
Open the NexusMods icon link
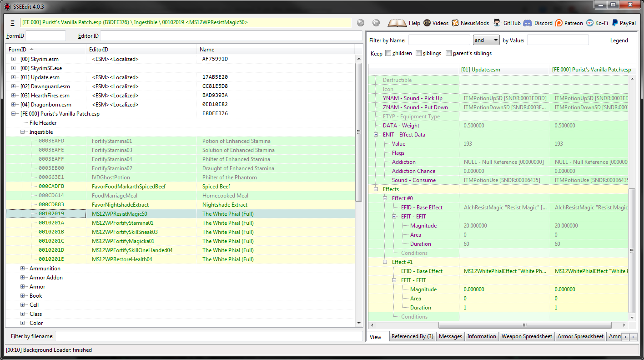(x=455, y=23)
